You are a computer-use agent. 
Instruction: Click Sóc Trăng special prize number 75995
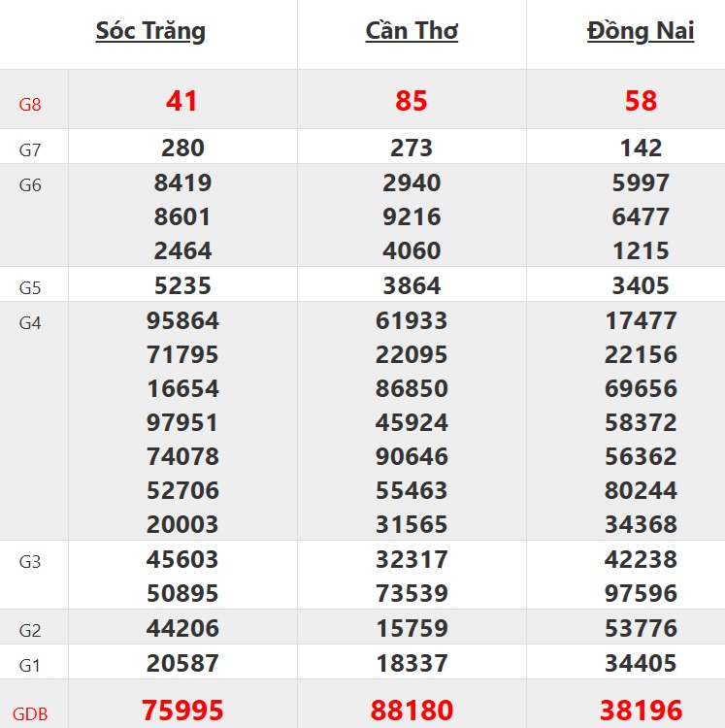click(x=182, y=710)
